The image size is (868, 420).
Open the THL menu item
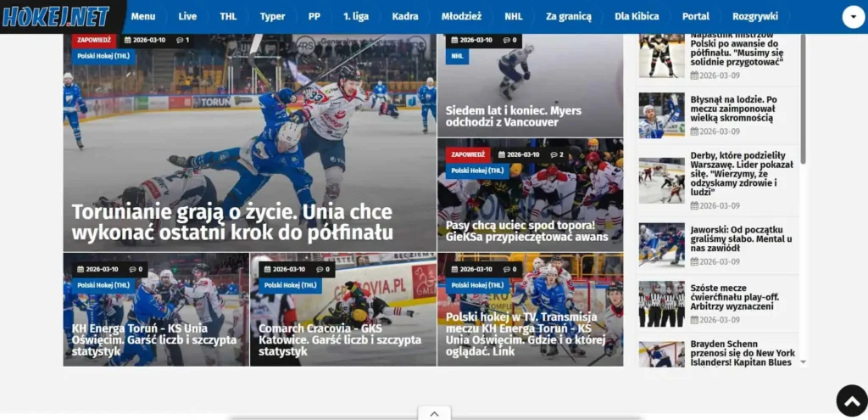coord(228,16)
